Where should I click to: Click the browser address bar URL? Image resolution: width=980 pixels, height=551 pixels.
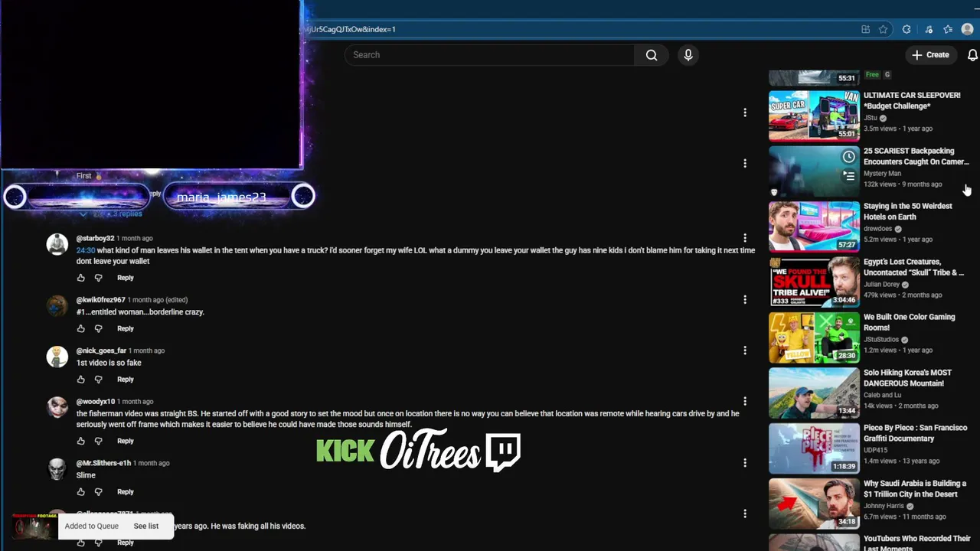tap(351, 29)
